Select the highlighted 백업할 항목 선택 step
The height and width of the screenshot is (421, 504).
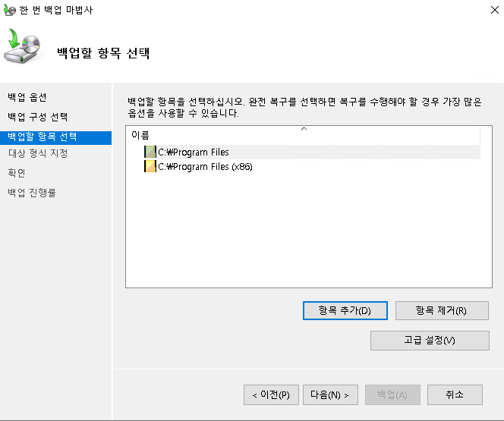(43, 137)
